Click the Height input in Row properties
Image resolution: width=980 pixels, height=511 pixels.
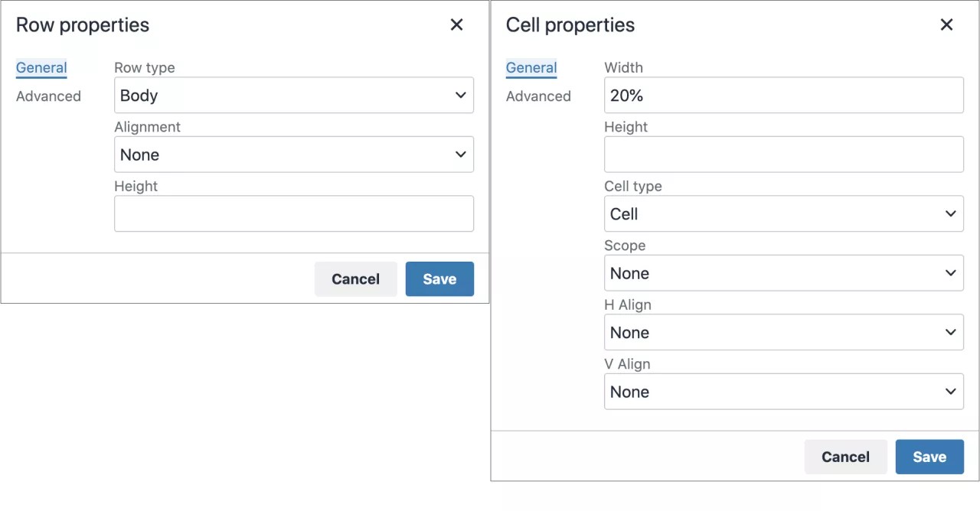(294, 213)
